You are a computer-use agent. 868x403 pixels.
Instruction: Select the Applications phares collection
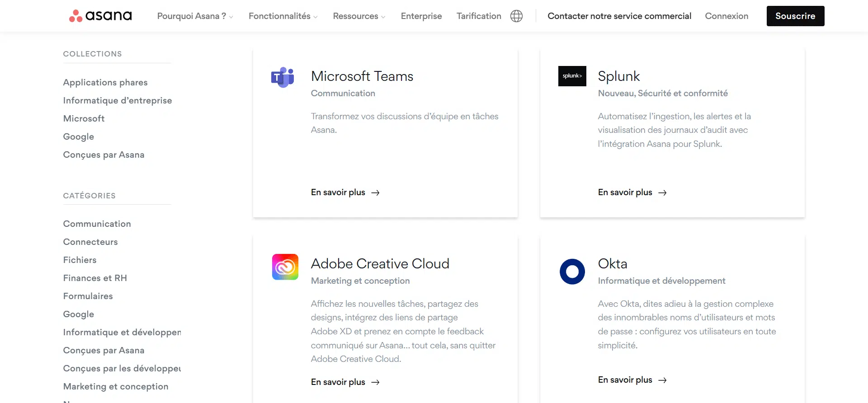click(x=105, y=82)
